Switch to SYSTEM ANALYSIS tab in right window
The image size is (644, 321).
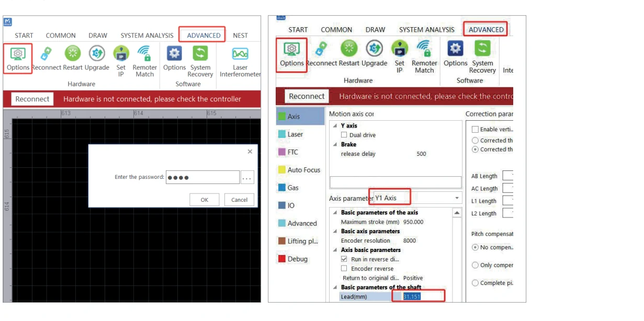(x=427, y=30)
